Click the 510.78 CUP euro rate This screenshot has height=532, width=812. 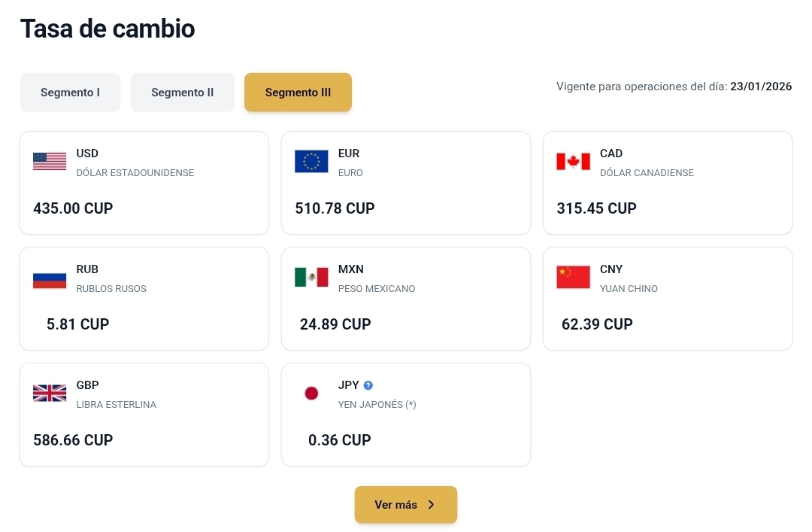coord(335,208)
